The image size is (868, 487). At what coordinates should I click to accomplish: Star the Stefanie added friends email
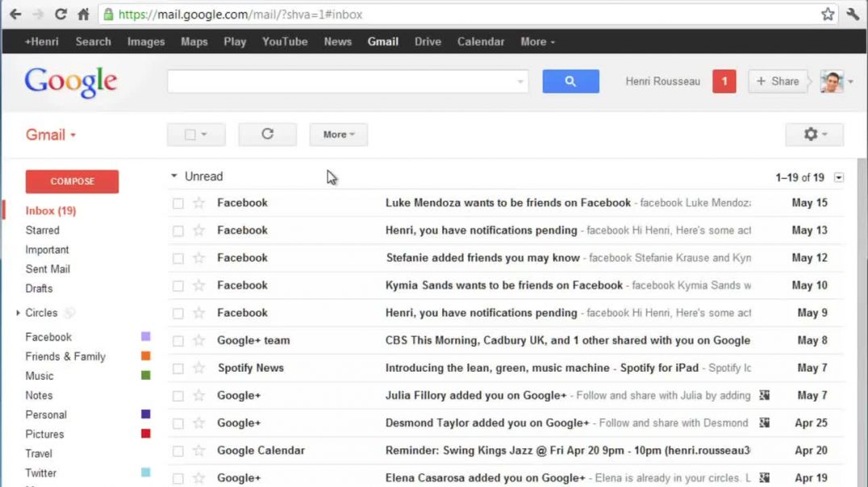tap(198, 258)
